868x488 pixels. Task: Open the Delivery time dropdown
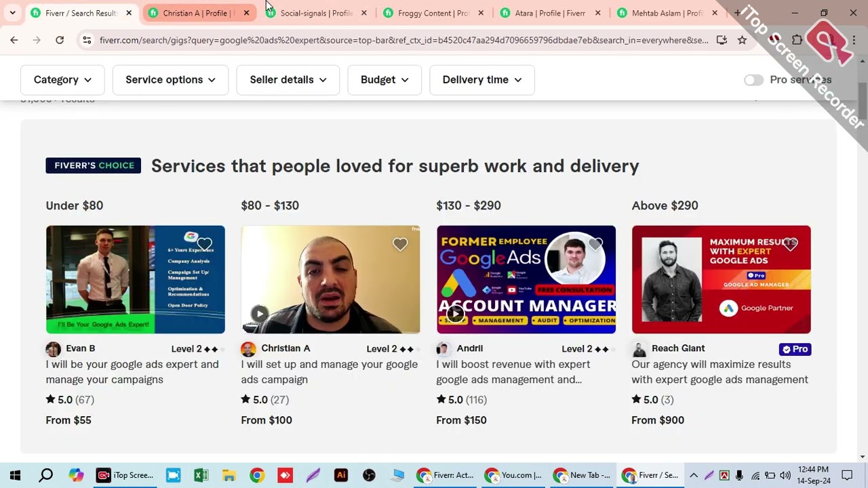tap(481, 80)
